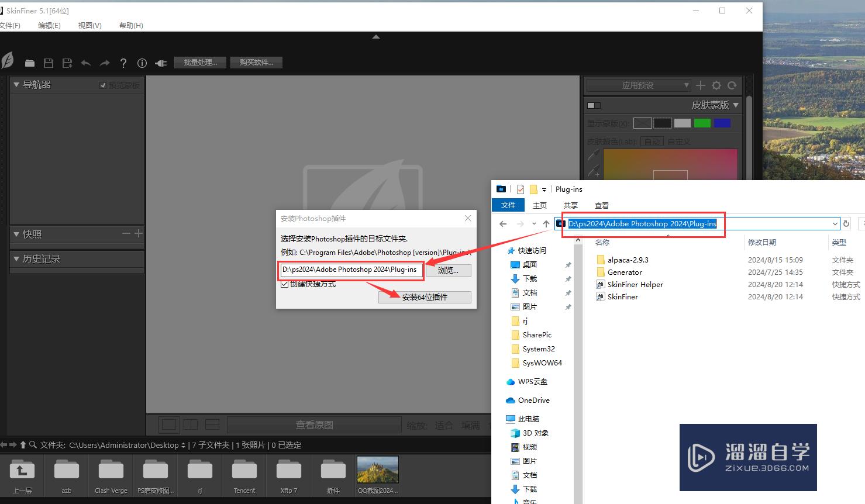Click the 查看原图 button
Screen dimensions: 865x504
[314, 425]
